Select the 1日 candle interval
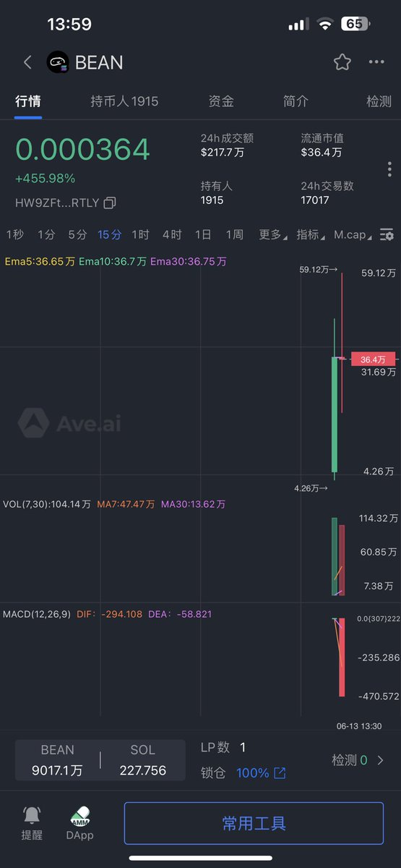The image size is (401, 868). tap(203, 234)
